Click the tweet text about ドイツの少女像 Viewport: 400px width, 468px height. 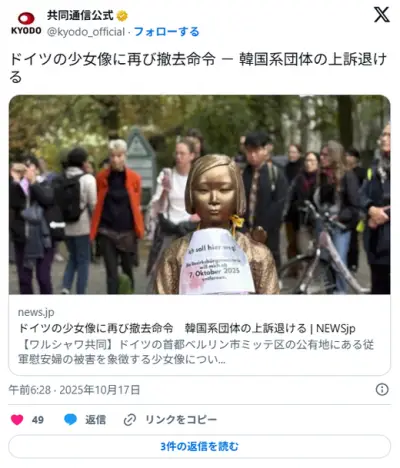[x=198, y=68]
